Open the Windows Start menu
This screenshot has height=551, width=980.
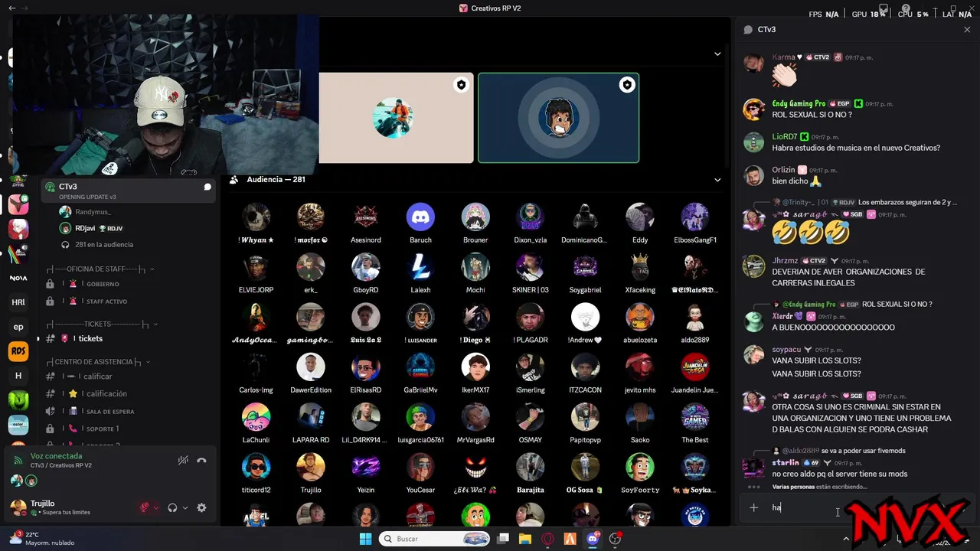pyautogui.click(x=365, y=539)
